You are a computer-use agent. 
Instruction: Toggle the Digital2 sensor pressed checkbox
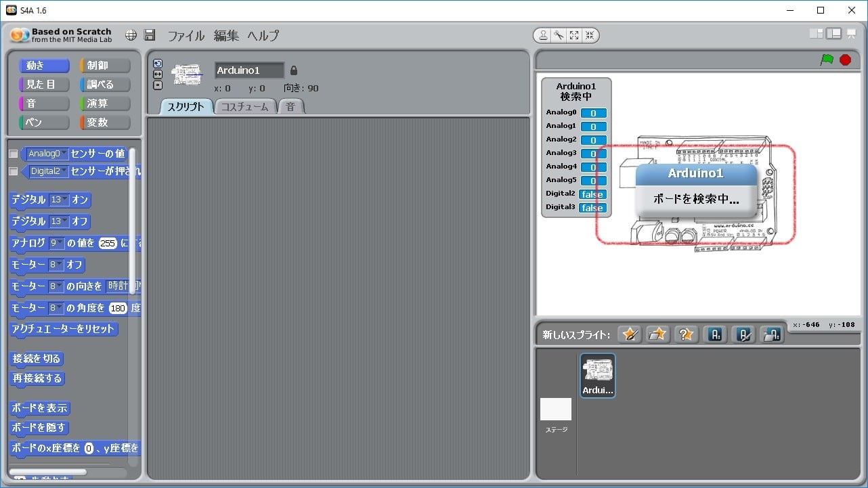point(14,171)
